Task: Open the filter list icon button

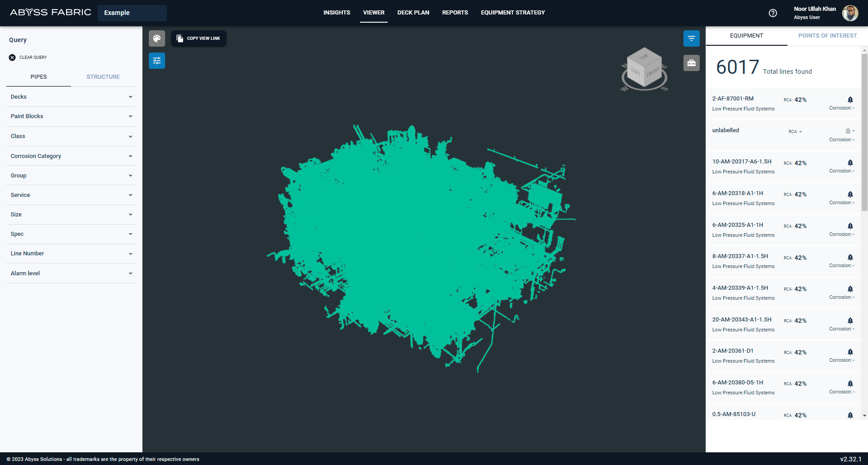Action: [x=691, y=38]
